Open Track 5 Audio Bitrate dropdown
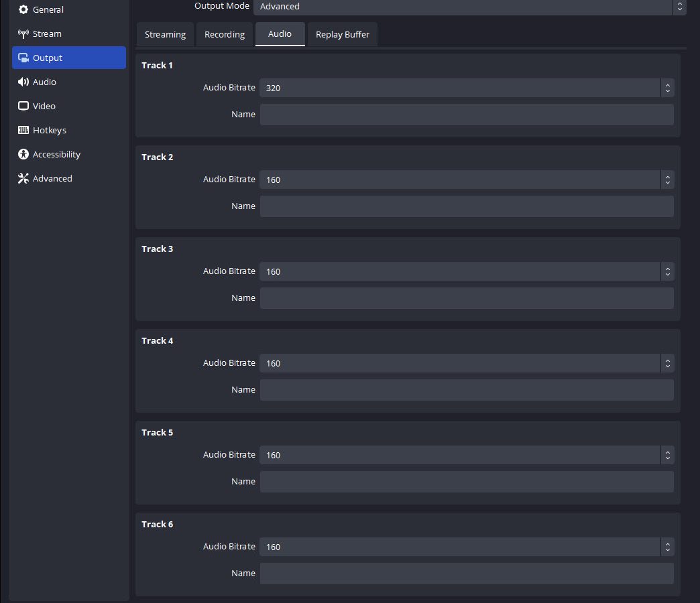The height and width of the screenshot is (603, 700). click(466, 455)
